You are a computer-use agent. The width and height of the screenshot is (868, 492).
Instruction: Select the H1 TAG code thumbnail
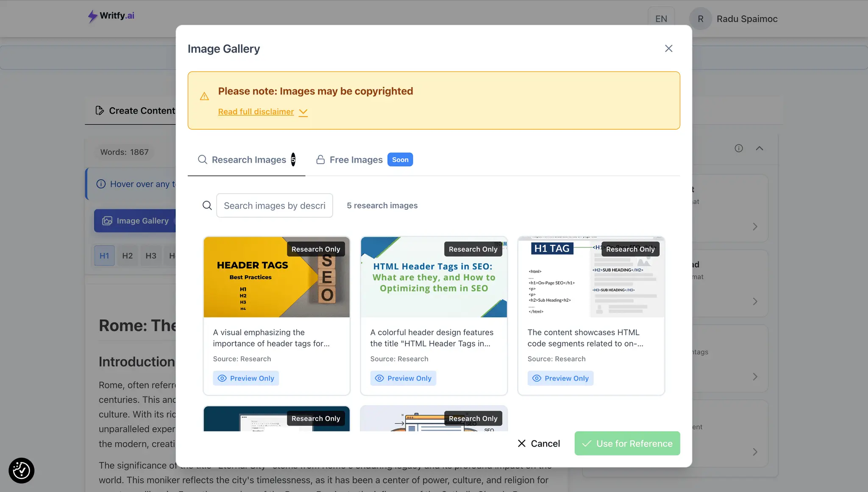click(591, 277)
